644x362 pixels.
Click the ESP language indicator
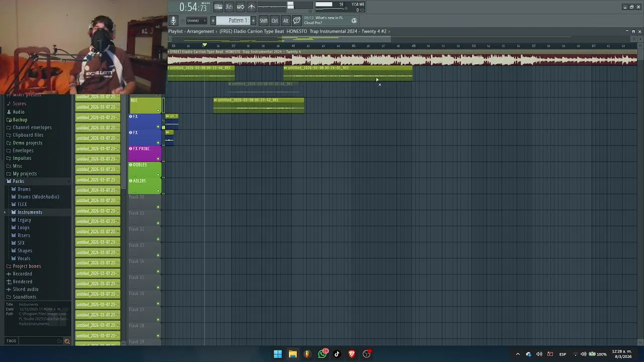tap(562, 354)
